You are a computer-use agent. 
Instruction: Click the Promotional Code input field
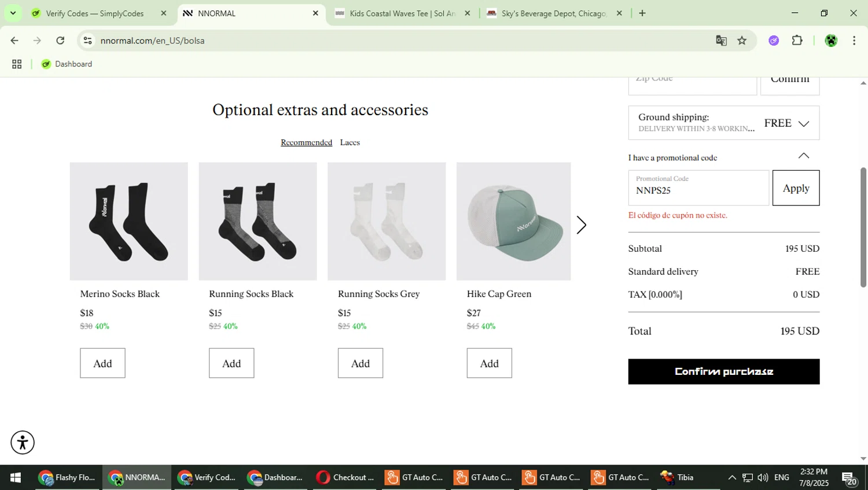point(698,188)
